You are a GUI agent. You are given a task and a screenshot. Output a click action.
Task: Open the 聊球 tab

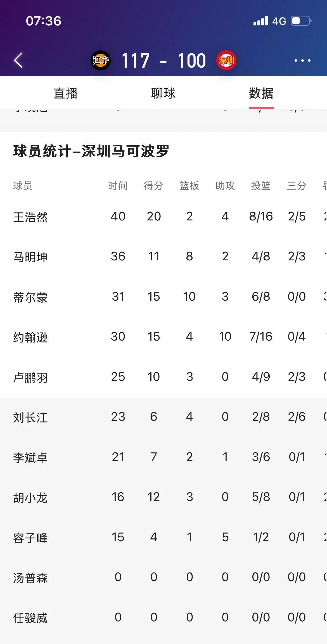tap(163, 94)
